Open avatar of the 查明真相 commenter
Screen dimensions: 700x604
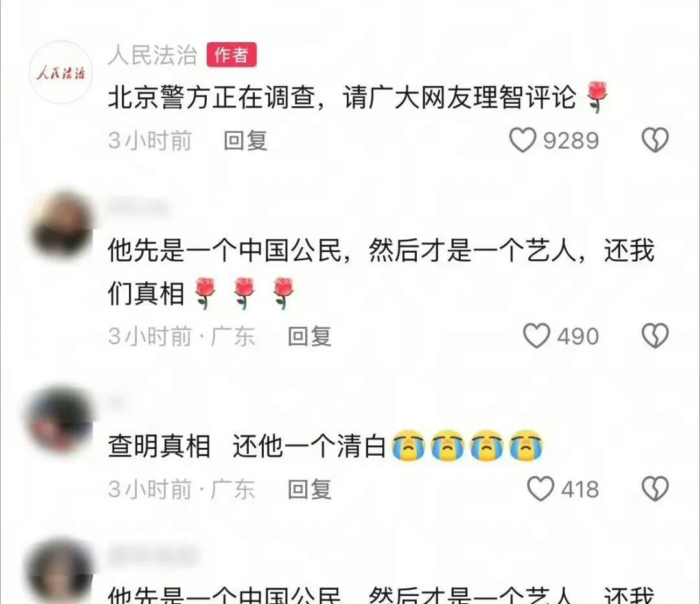(x=61, y=420)
